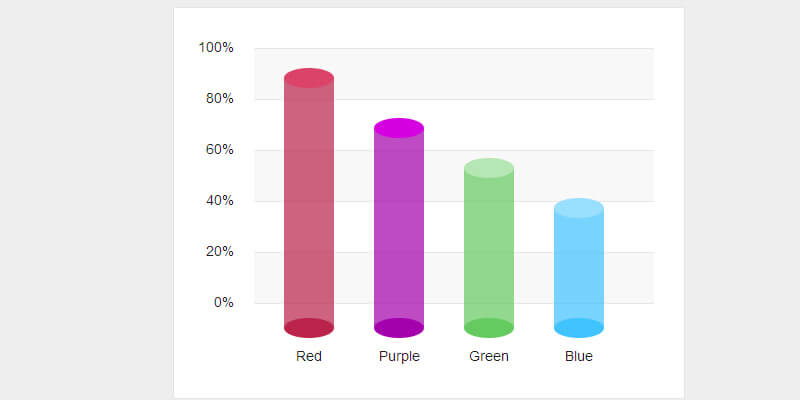Click the red cylinder's bottom ellipse base
The width and height of the screenshot is (800, 400).
[309, 328]
